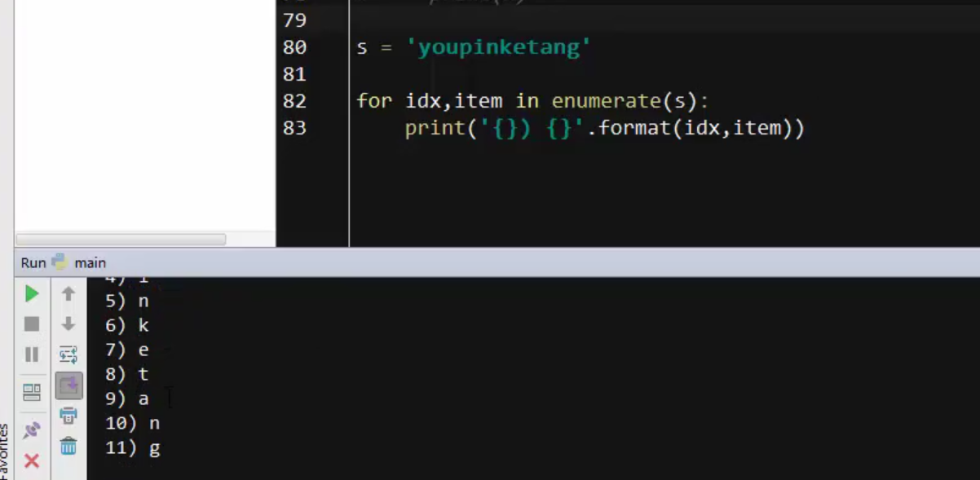Click the green Rerun button
Viewport: 980px width, 480px height.
click(x=32, y=293)
